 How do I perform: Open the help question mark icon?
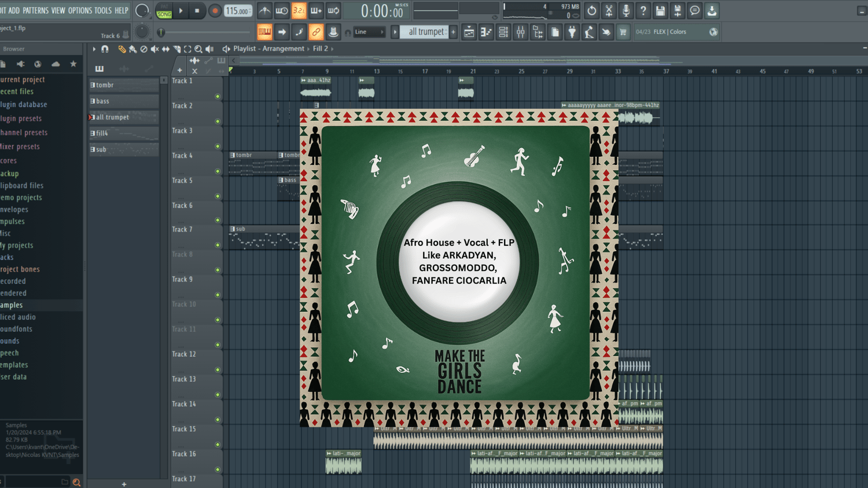(643, 10)
